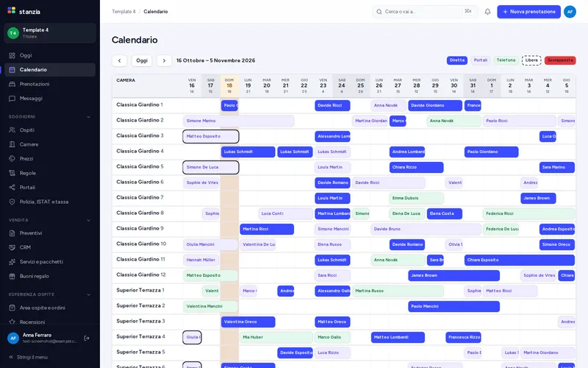
Task: Toggle the Portali legend filter
Action: (481, 60)
